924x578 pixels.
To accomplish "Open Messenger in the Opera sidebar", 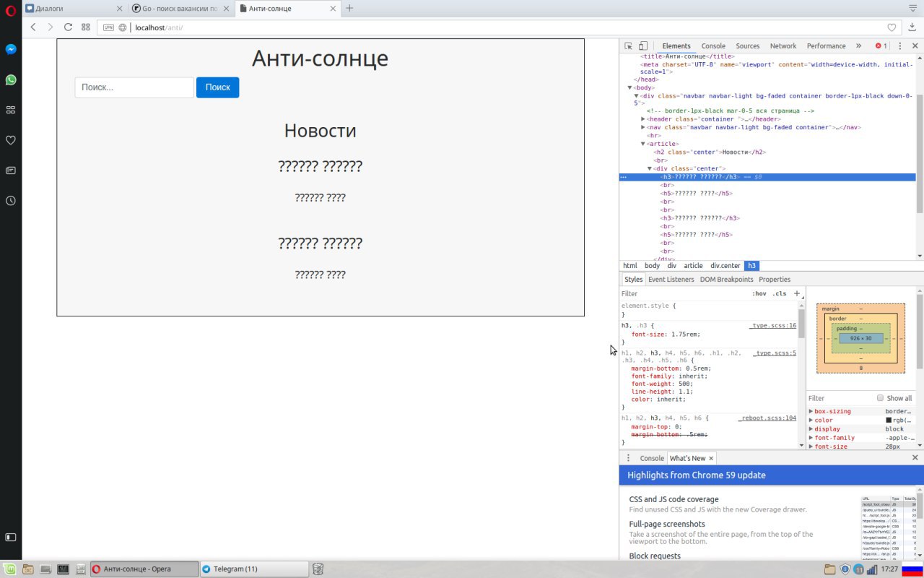I will tap(11, 49).
